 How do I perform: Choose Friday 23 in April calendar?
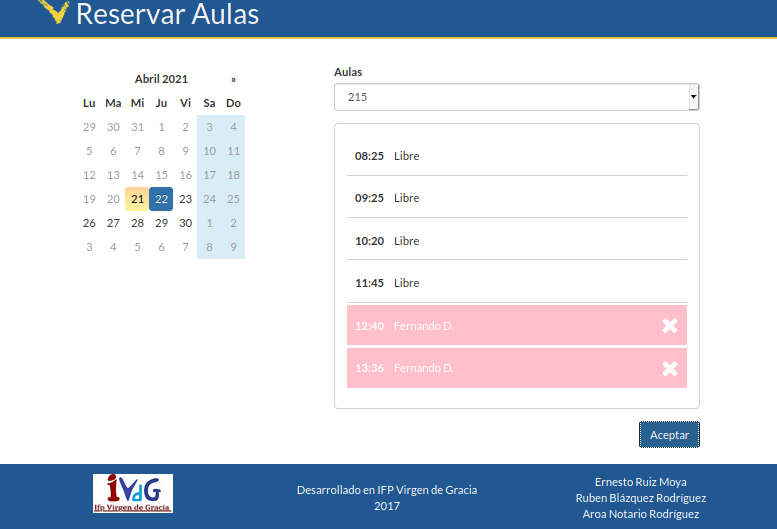[x=185, y=199]
